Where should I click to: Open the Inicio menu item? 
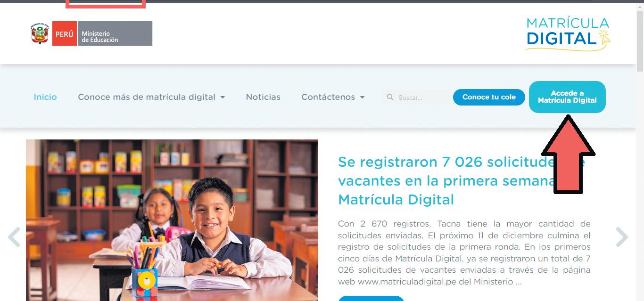(45, 97)
